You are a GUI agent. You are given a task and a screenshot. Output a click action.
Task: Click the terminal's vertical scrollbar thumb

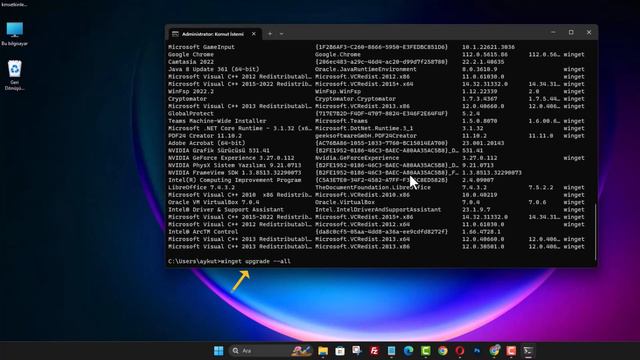pyautogui.click(x=596, y=231)
